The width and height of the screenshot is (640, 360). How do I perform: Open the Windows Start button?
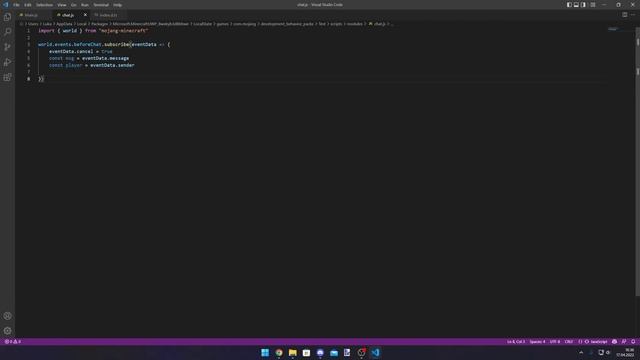(x=265, y=353)
